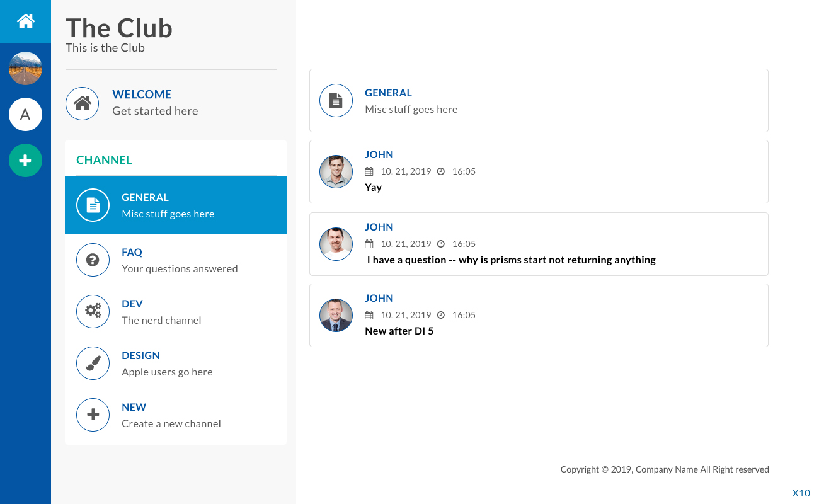Click the document icon on GENERAL message card
The width and height of the screenshot is (819, 504).
click(x=336, y=100)
